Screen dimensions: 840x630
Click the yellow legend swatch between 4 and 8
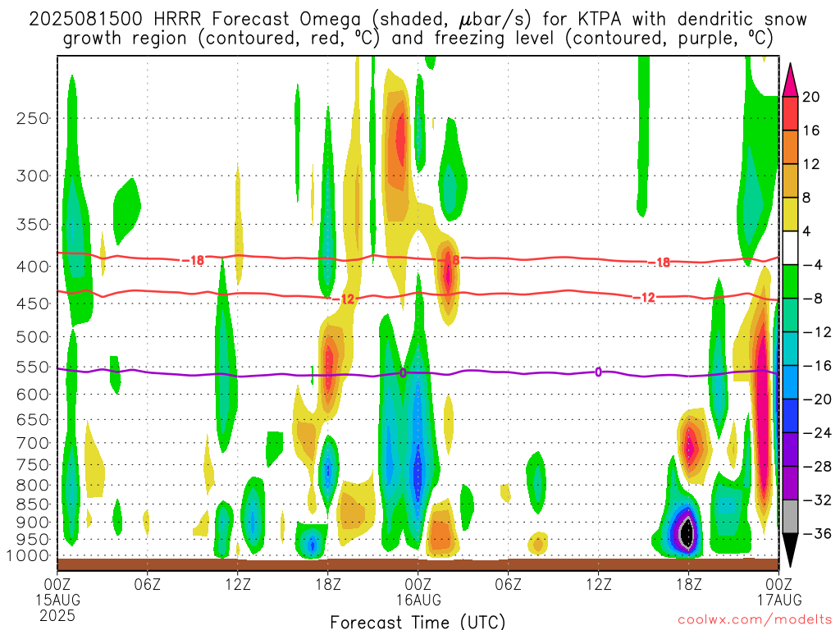pyautogui.click(x=790, y=214)
